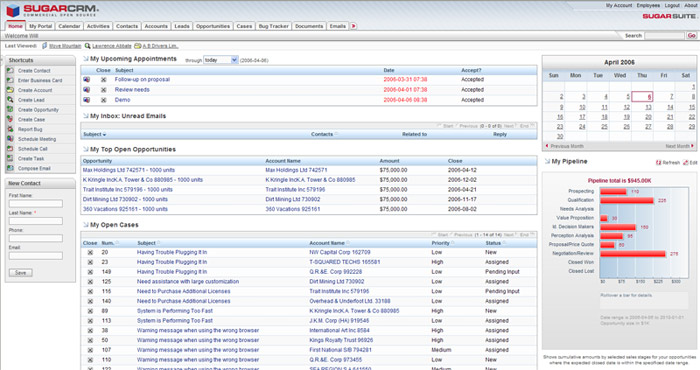Image resolution: width=700 pixels, height=370 pixels.
Task: Click the Phone input field
Action: 36,238
